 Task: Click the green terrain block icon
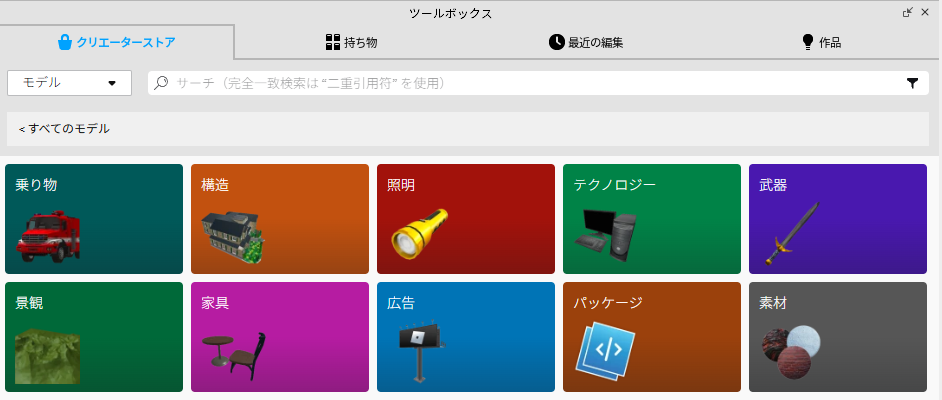pos(47,356)
